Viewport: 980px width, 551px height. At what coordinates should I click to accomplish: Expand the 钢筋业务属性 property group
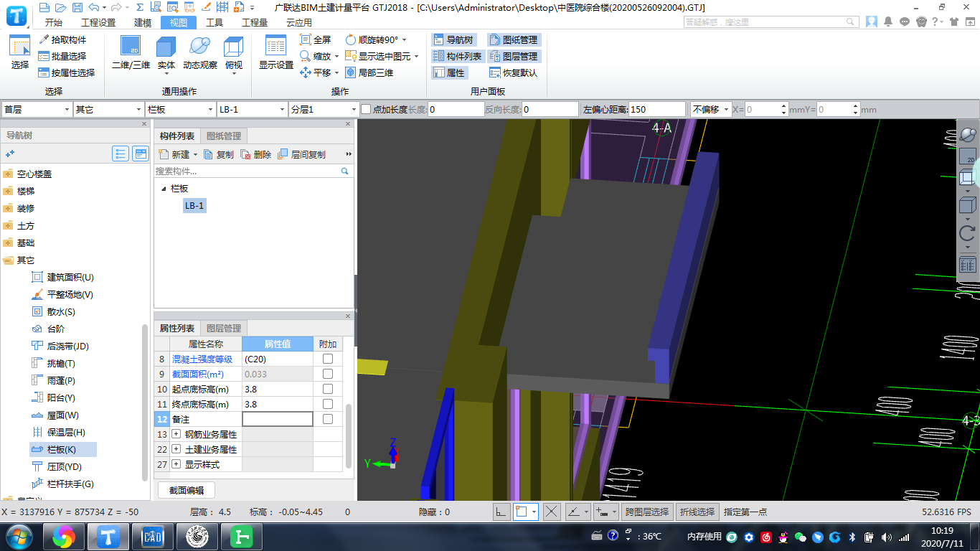coord(176,434)
